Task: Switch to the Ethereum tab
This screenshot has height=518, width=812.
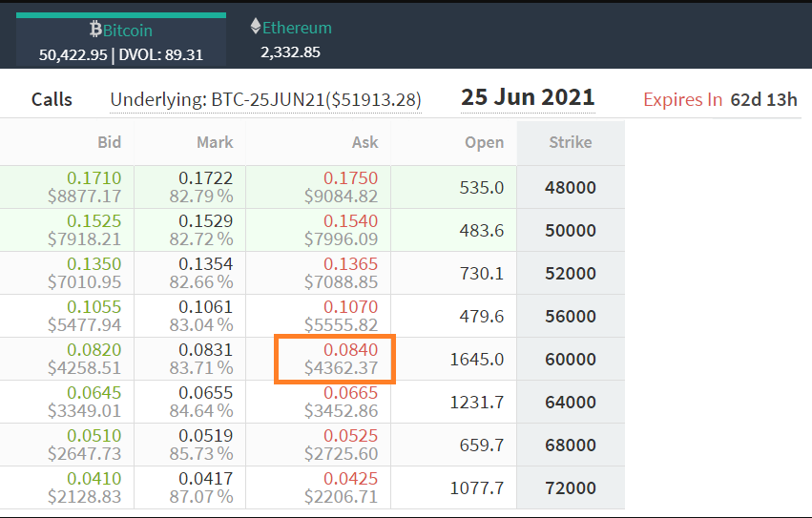Action: coord(291,39)
